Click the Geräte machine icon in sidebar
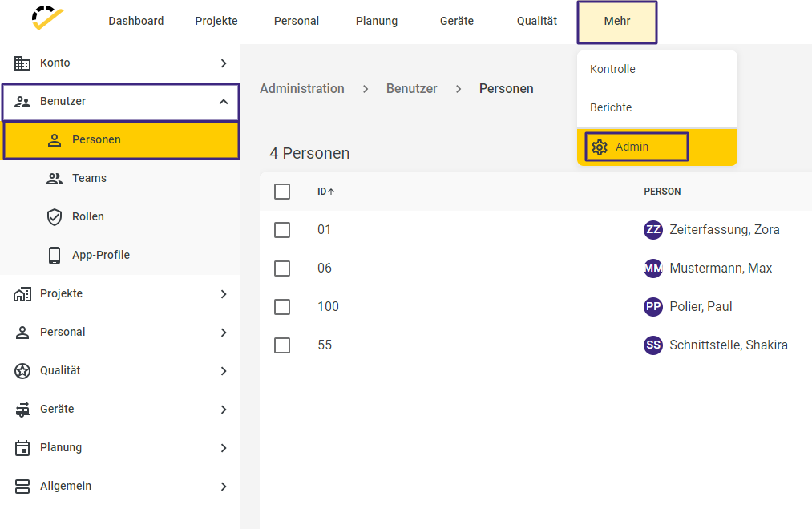This screenshot has width=812, height=529. pyautogui.click(x=22, y=410)
